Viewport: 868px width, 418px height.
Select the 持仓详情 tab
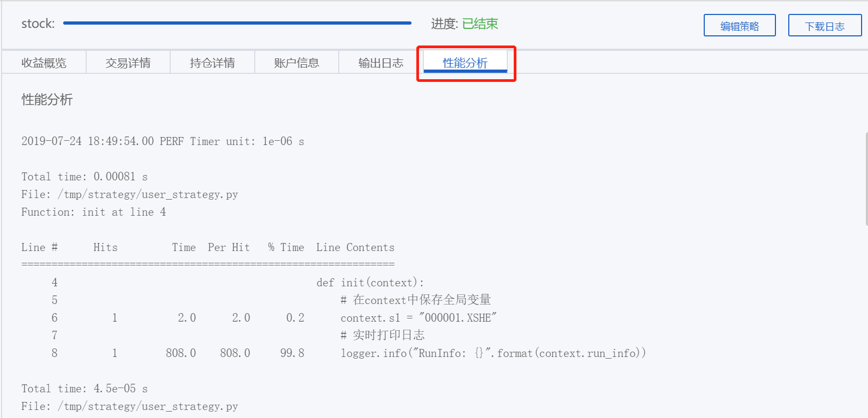(212, 62)
